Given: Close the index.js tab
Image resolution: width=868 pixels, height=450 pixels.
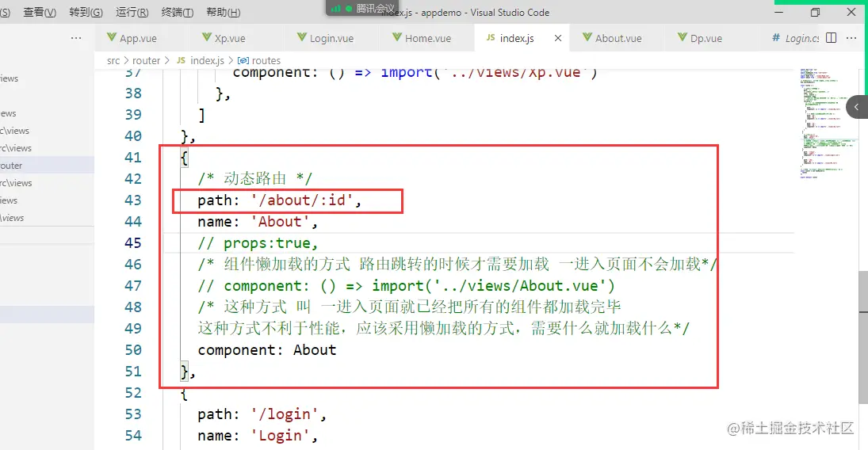Looking at the screenshot, I should click(x=558, y=38).
